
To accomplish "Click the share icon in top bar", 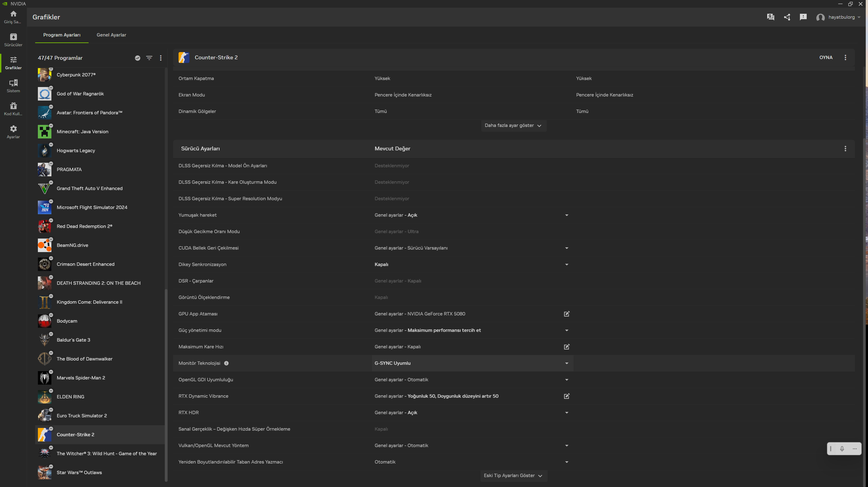I will pyautogui.click(x=787, y=17).
